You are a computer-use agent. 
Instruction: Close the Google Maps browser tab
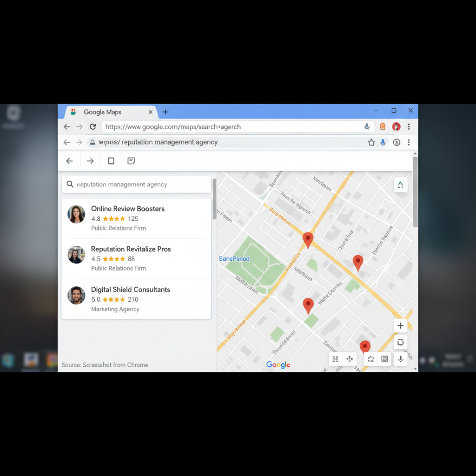[x=151, y=112]
